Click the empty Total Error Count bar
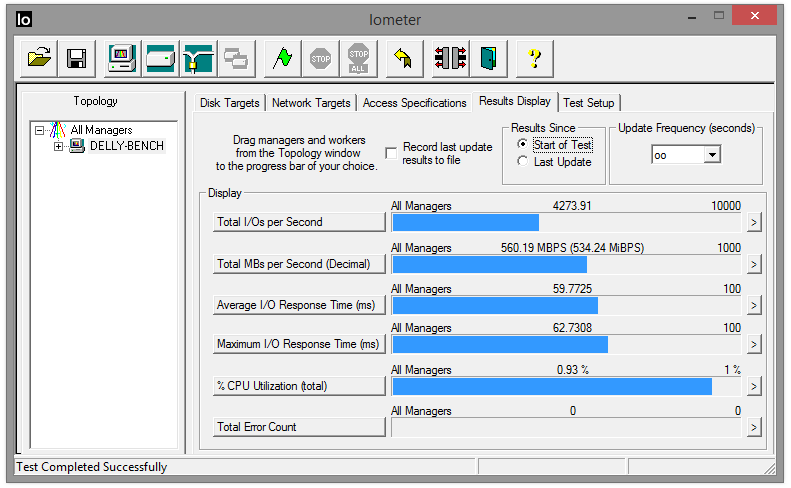This screenshot has height=488, width=791. [566, 428]
